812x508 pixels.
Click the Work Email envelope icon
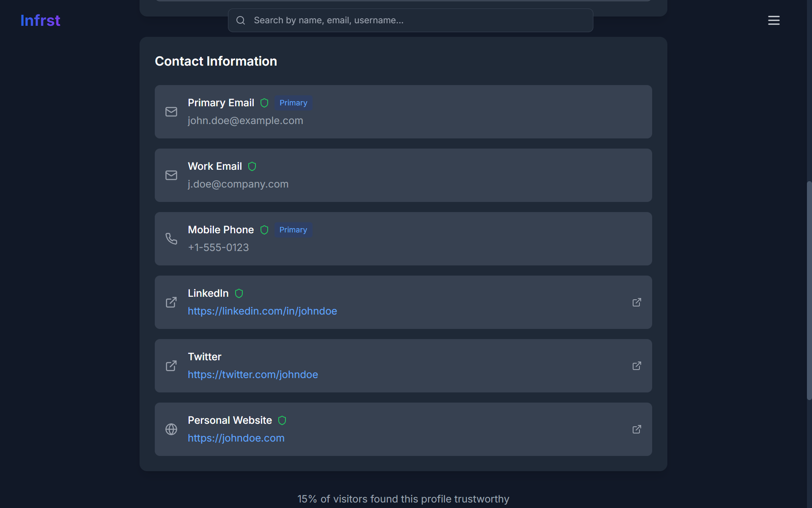(171, 175)
